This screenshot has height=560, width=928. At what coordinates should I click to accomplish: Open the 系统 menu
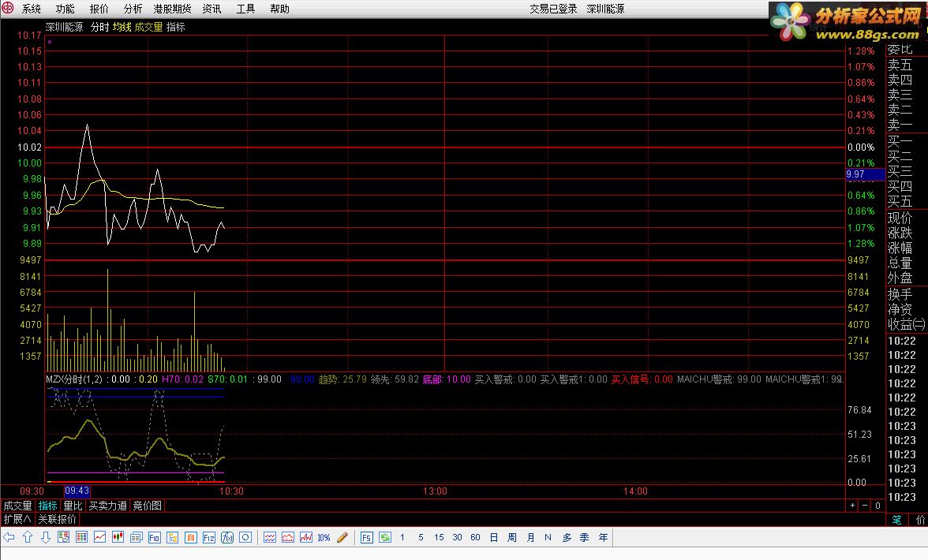coord(32,8)
